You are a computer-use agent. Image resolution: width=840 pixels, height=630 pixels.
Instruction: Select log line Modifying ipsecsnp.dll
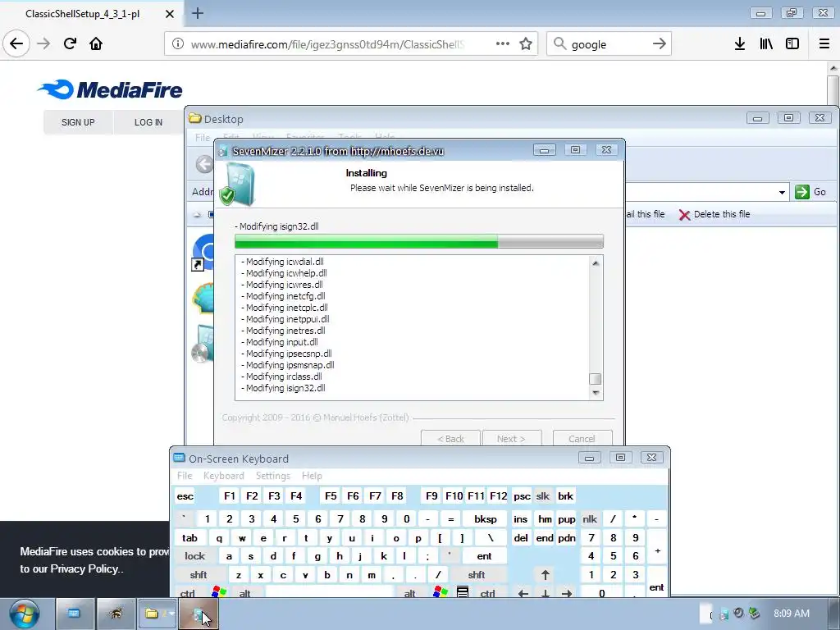[x=286, y=354]
